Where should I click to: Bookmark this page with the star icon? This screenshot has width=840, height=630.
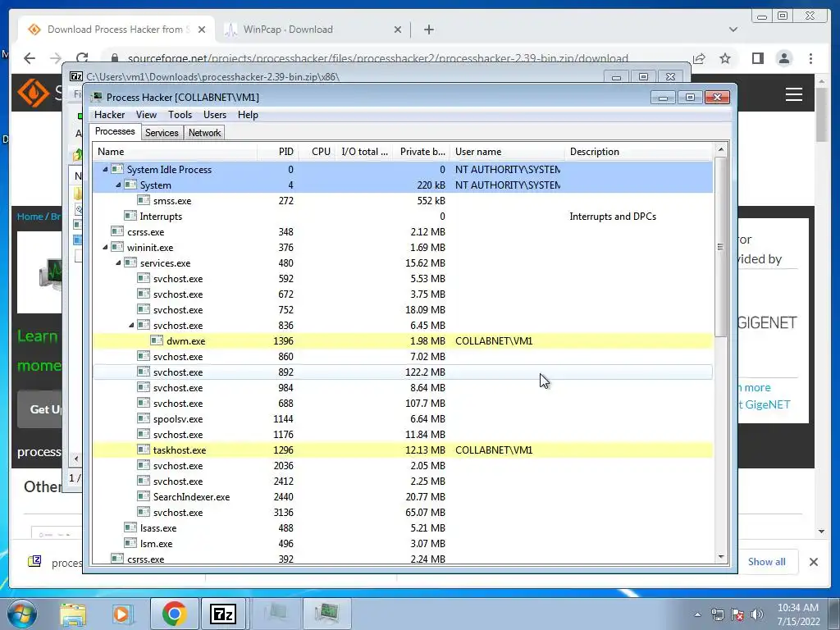coord(725,58)
